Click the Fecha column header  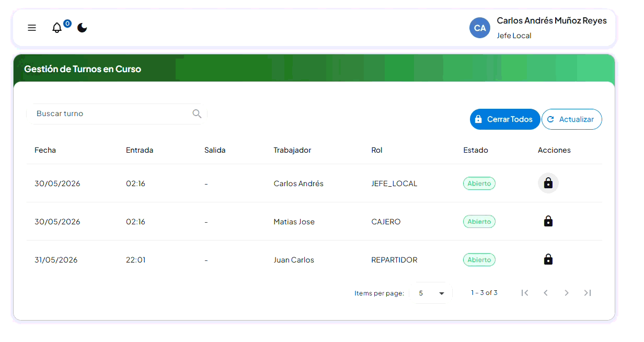45,150
